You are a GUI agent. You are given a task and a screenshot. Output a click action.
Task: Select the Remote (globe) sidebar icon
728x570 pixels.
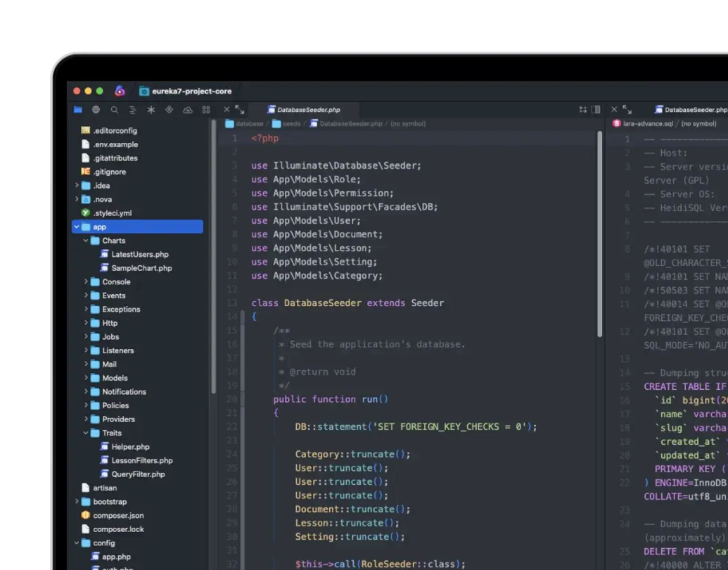tap(96, 110)
